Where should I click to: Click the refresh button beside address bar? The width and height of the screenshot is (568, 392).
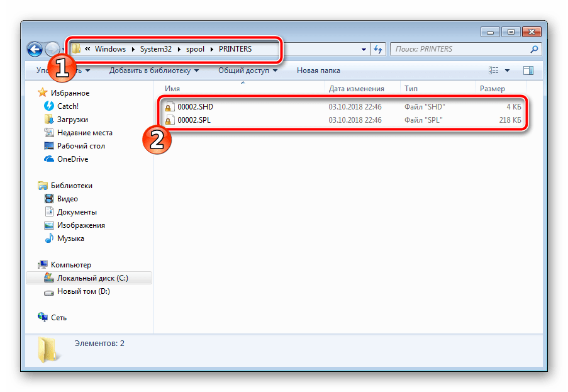pos(378,49)
